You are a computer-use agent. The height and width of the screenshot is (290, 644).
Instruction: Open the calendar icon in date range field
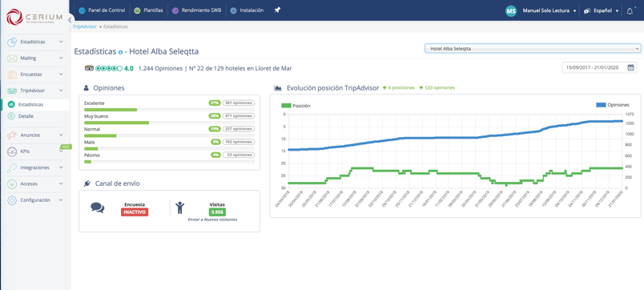tap(631, 68)
